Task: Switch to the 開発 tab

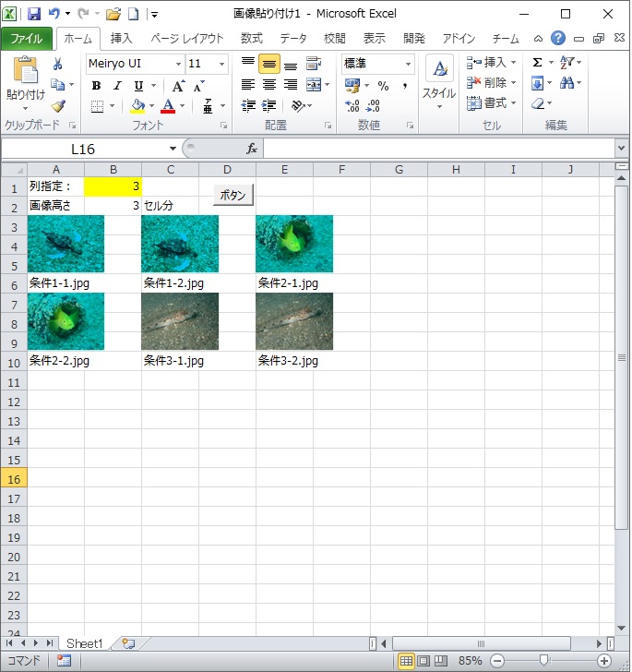Action: point(414,39)
